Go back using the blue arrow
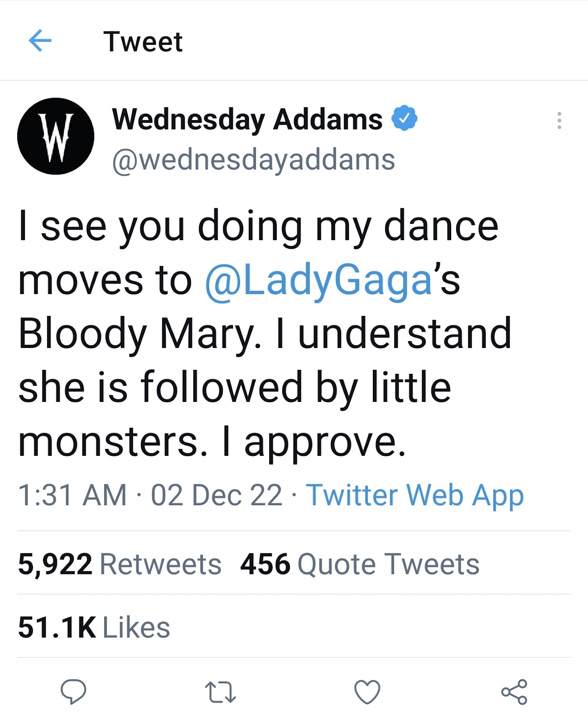The width and height of the screenshot is (588, 725). pyautogui.click(x=40, y=41)
